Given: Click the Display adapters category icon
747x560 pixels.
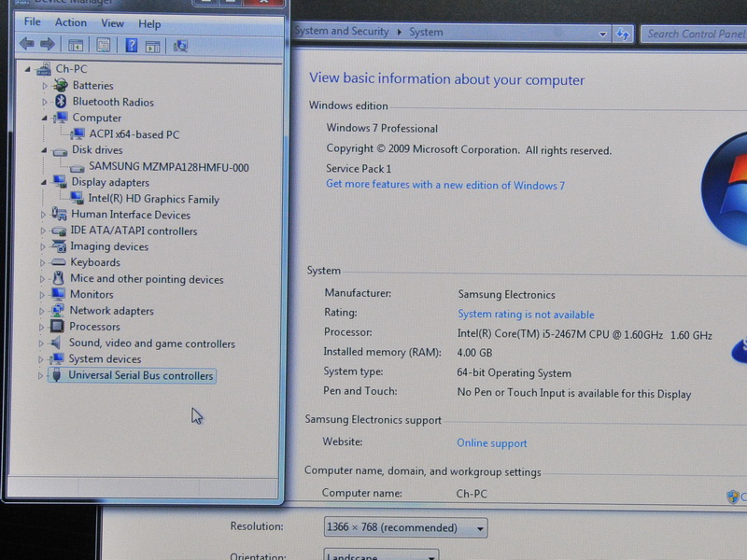Looking at the screenshot, I should pos(60,181).
